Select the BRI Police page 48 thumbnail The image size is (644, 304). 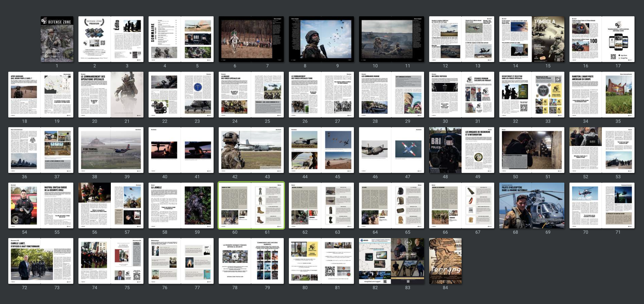pos(445,150)
